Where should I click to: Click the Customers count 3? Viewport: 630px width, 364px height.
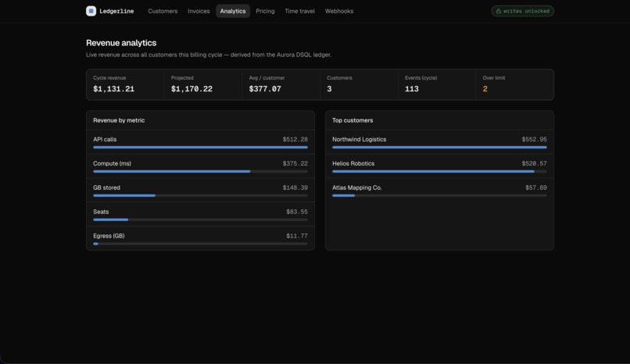330,89
